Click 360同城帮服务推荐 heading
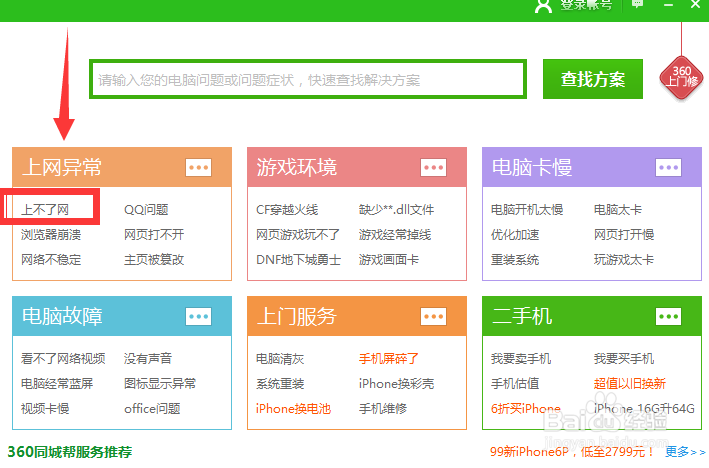 tap(70, 452)
